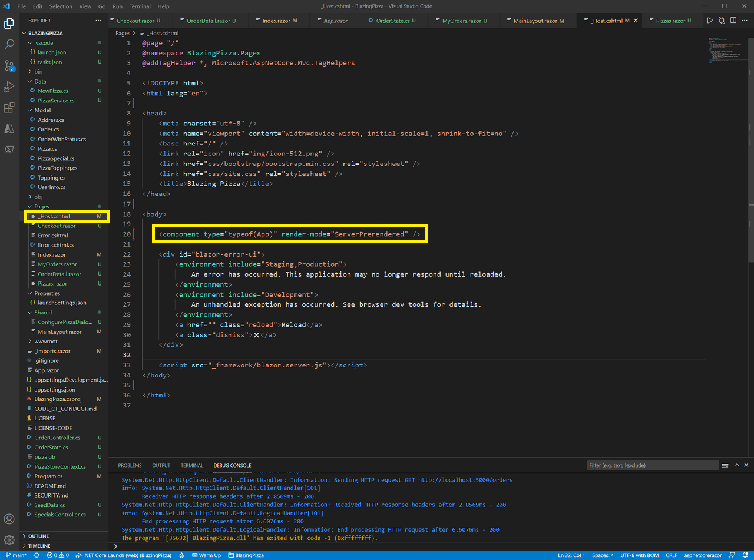Click .NET Core Launch (web) status item

click(x=124, y=555)
